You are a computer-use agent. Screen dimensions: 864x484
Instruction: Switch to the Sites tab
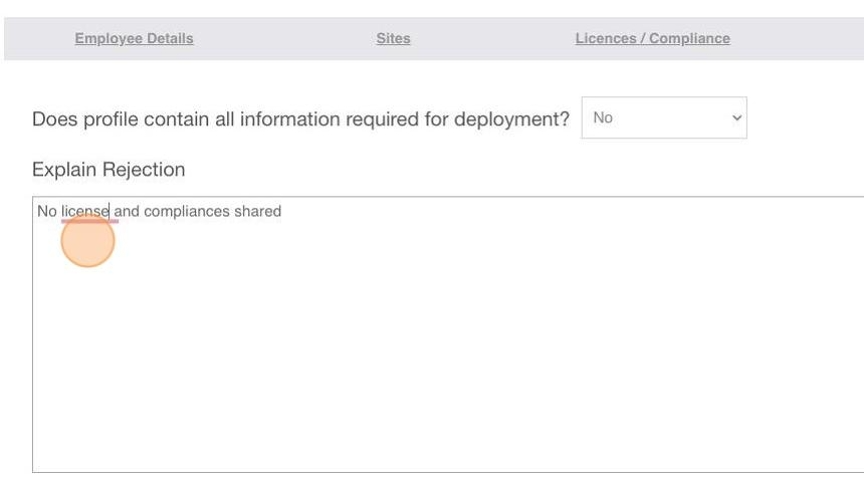click(x=393, y=39)
